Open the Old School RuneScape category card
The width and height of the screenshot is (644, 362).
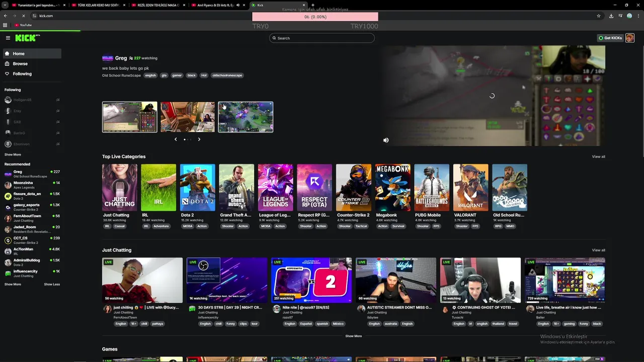click(x=510, y=188)
